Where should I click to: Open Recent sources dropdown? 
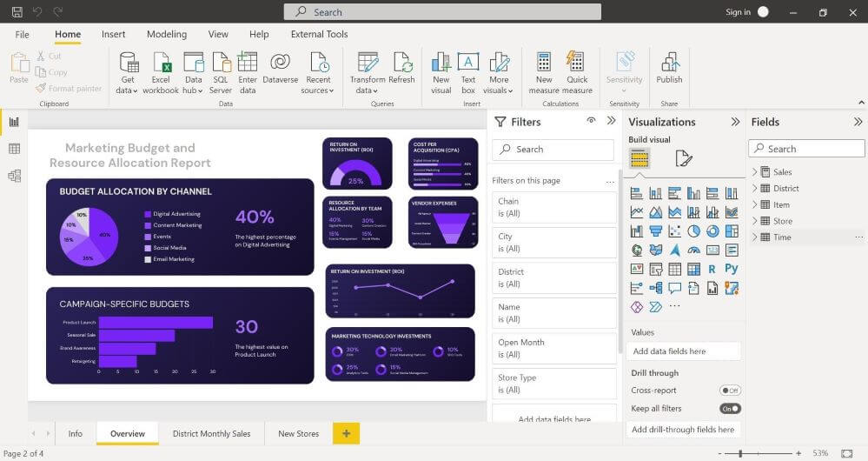click(x=318, y=73)
